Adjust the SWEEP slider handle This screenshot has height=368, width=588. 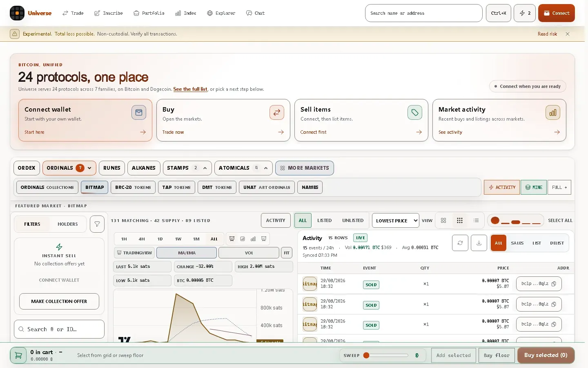pos(366,355)
